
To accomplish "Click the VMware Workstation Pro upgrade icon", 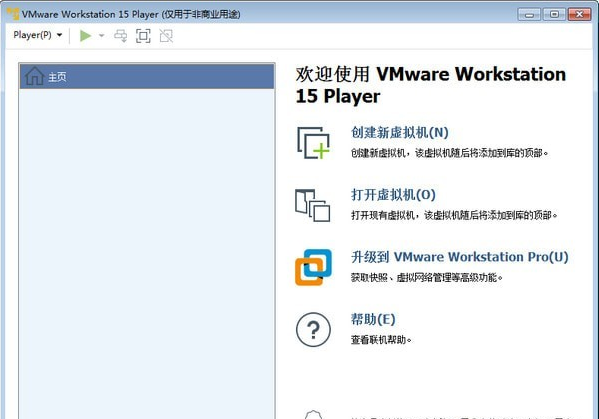I will click(313, 267).
